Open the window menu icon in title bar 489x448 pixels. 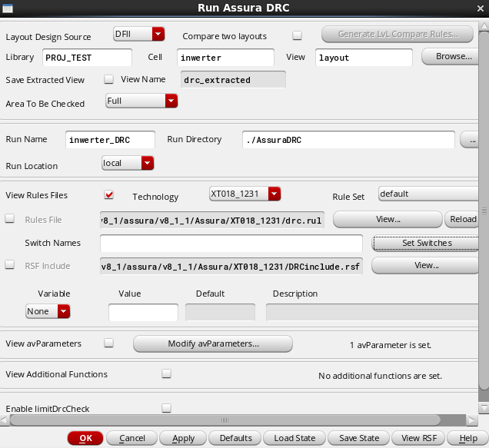pyautogui.click(x=8, y=8)
